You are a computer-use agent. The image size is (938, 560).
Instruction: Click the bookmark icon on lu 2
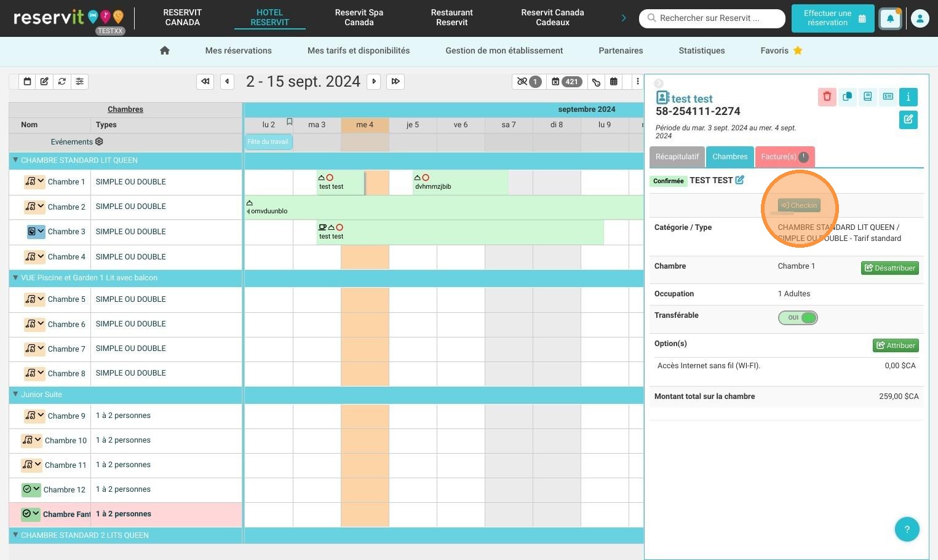pyautogui.click(x=289, y=122)
